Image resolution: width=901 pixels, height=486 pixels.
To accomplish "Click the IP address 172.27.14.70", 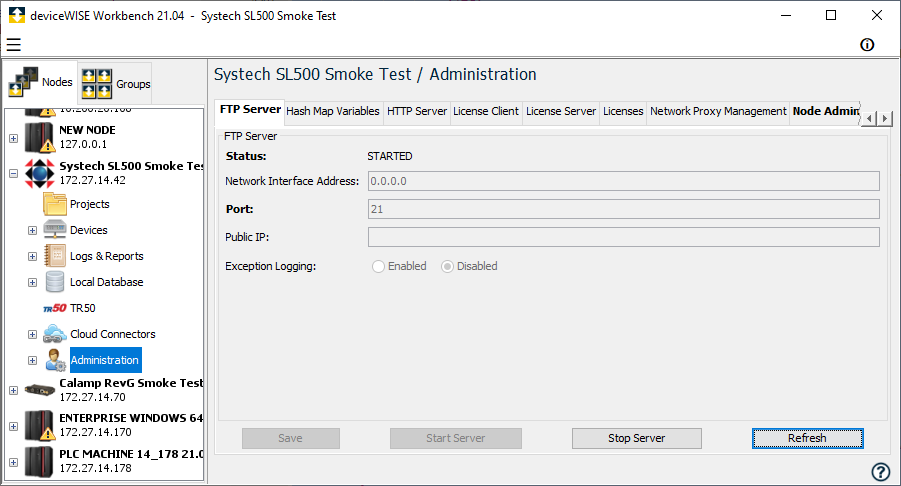I will click(93, 397).
